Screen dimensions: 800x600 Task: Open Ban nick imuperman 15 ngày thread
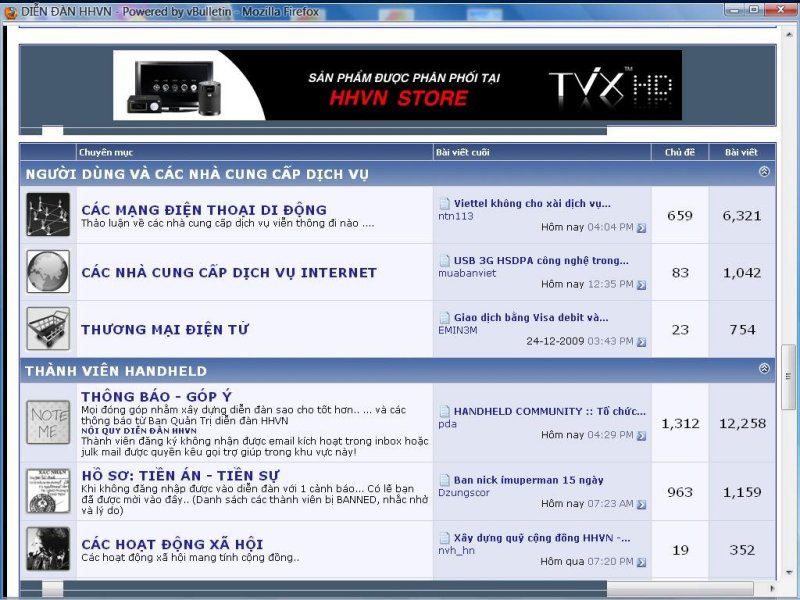coord(528,480)
